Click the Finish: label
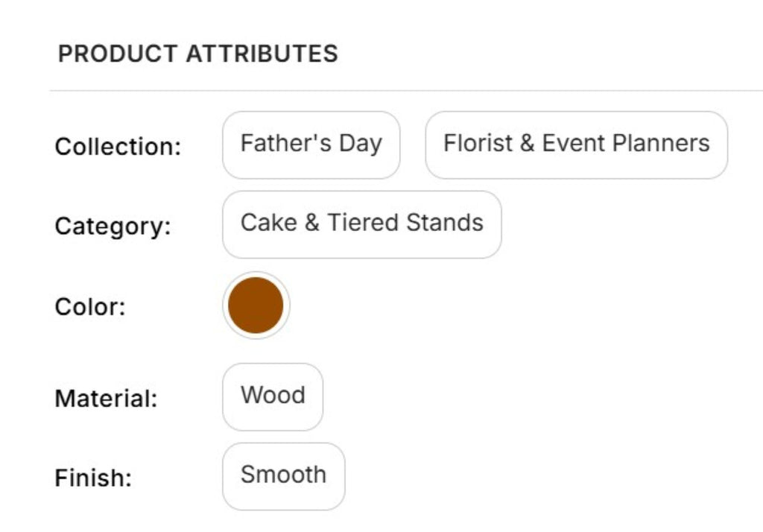The width and height of the screenshot is (763, 532). (x=93, y=478)
